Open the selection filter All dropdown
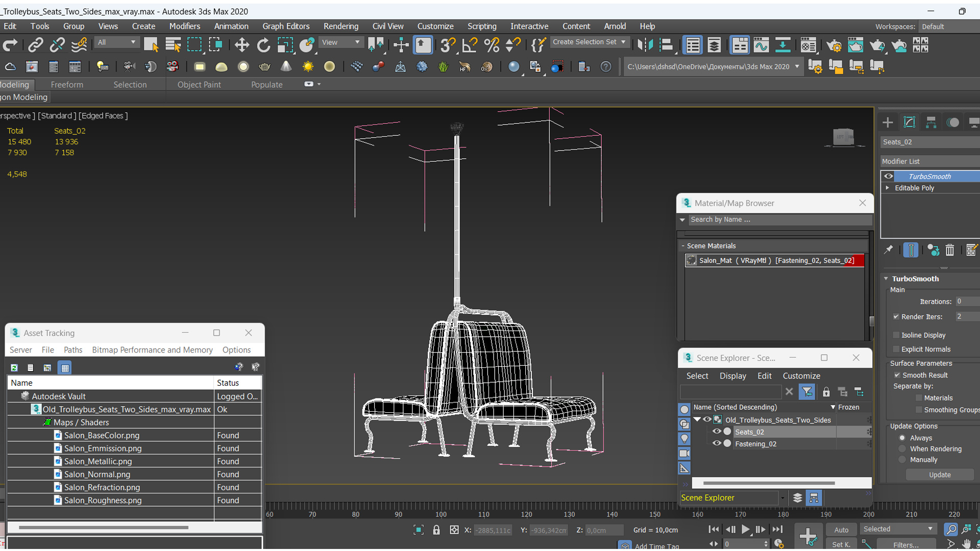The image size is (980, 551). [x=117, y=42]
